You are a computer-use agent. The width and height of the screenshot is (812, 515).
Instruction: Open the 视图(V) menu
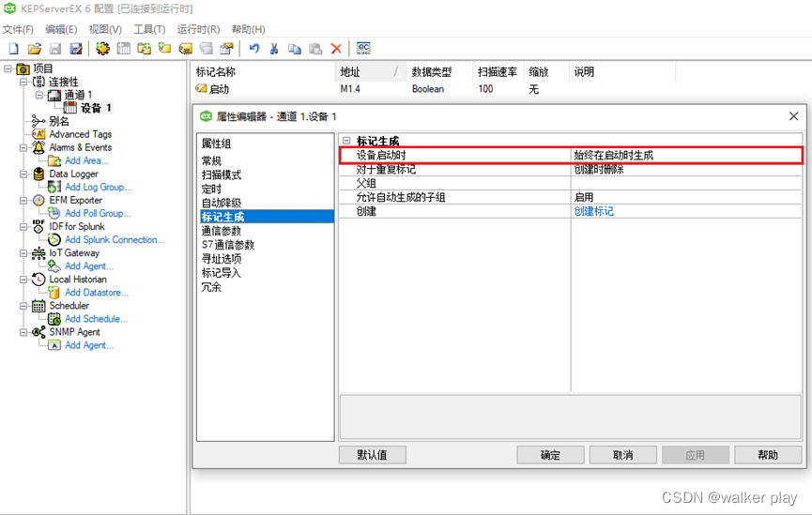click(x=105, y=29)
